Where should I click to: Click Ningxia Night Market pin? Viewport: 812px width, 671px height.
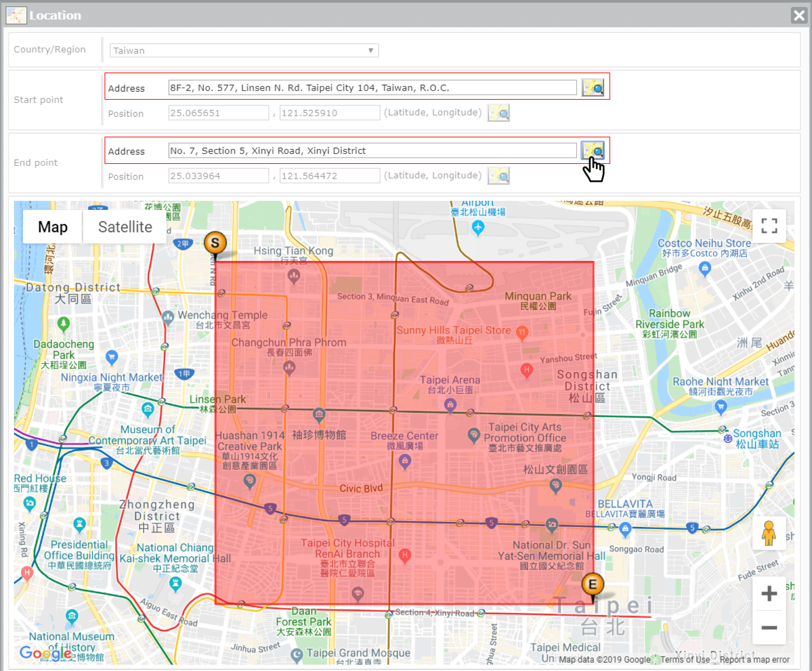112,357
